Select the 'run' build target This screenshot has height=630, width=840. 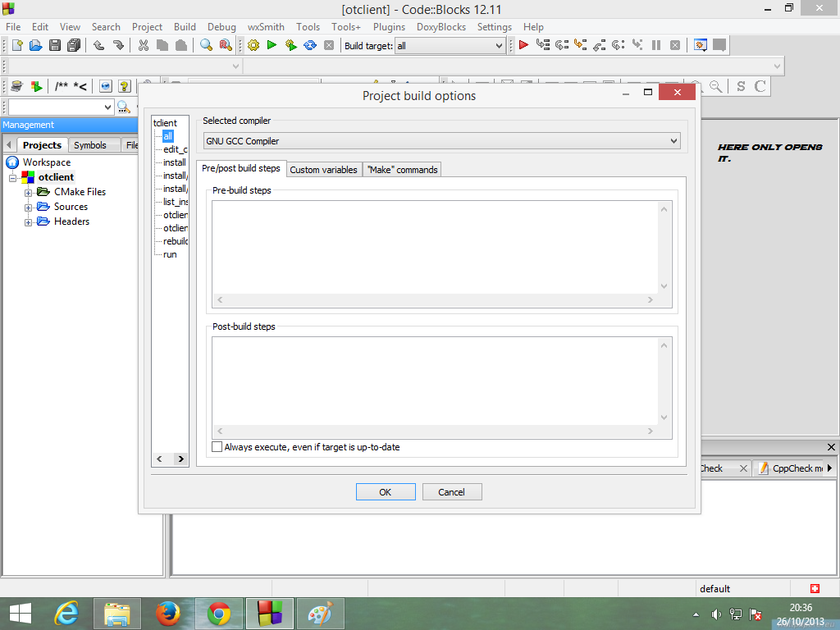170,254
